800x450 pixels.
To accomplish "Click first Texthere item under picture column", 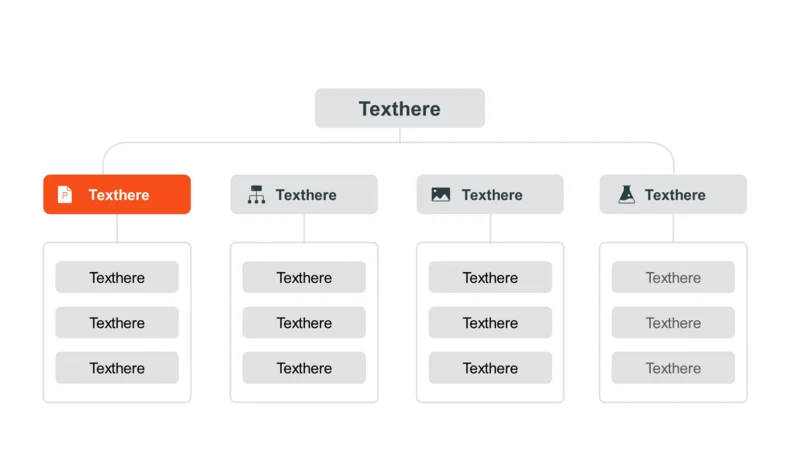I will (490, 277).
